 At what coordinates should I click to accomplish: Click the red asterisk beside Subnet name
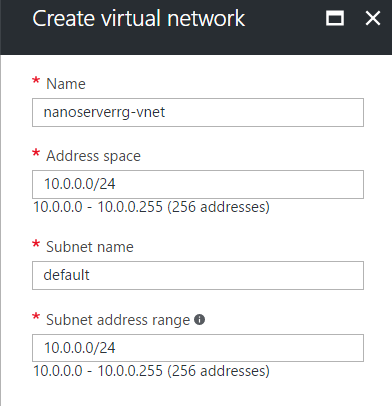pos(36,244)
